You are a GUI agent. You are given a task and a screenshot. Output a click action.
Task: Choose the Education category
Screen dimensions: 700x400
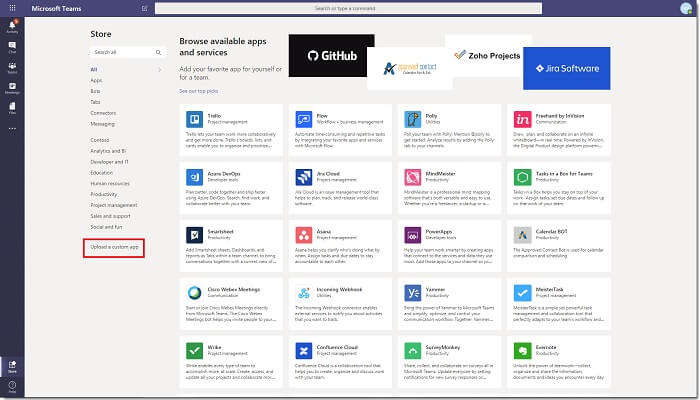[102, 173]
